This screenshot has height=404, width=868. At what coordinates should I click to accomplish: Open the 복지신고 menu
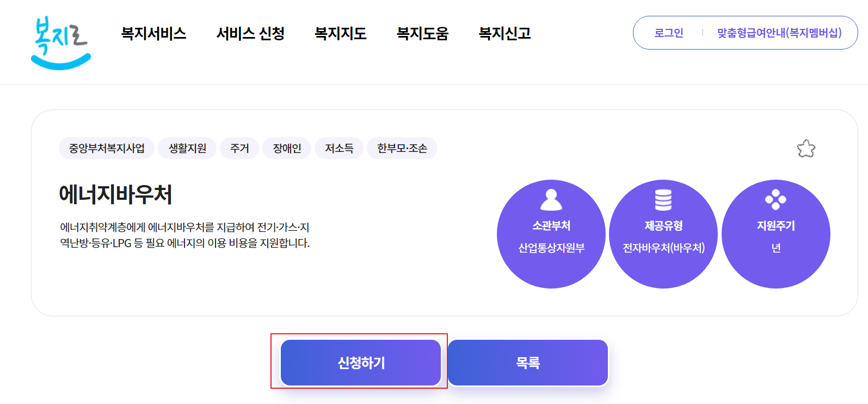point(504,34)
